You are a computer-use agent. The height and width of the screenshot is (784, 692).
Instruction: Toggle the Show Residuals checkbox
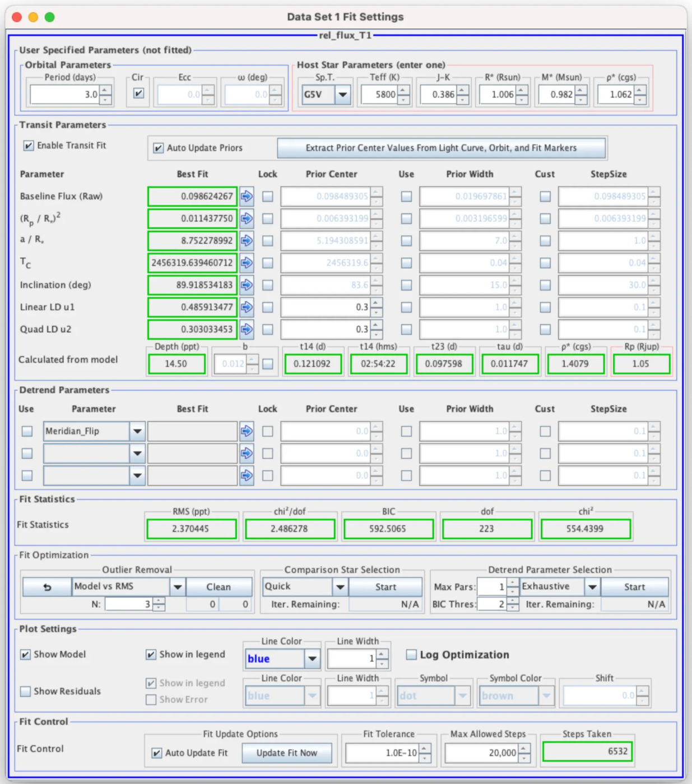click(x=26, y=692)
